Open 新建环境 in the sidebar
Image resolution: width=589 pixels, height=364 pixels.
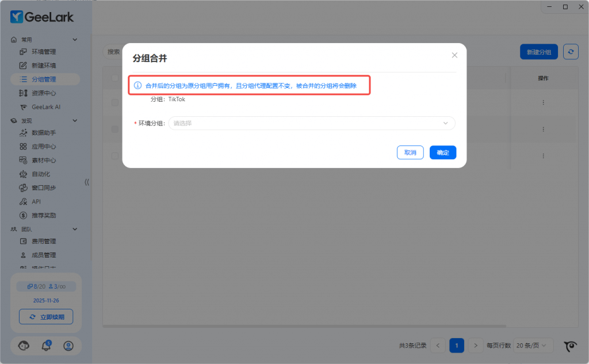44,66
